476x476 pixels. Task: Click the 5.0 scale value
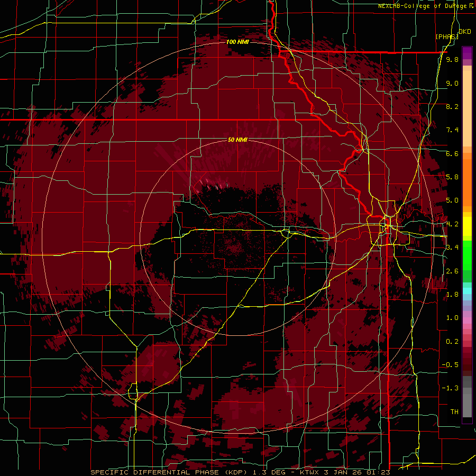point(452,200)
